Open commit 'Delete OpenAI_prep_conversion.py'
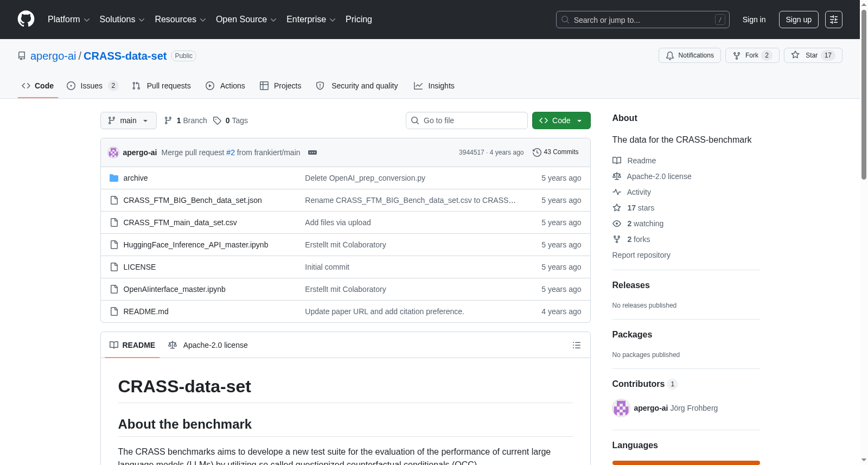868x465 pixels. click(x=365, y=178)
